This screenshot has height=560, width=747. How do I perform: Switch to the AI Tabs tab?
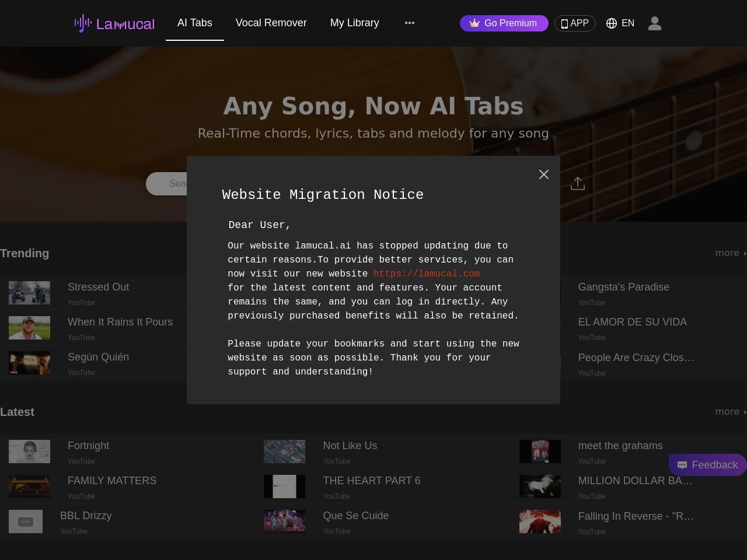195,23
